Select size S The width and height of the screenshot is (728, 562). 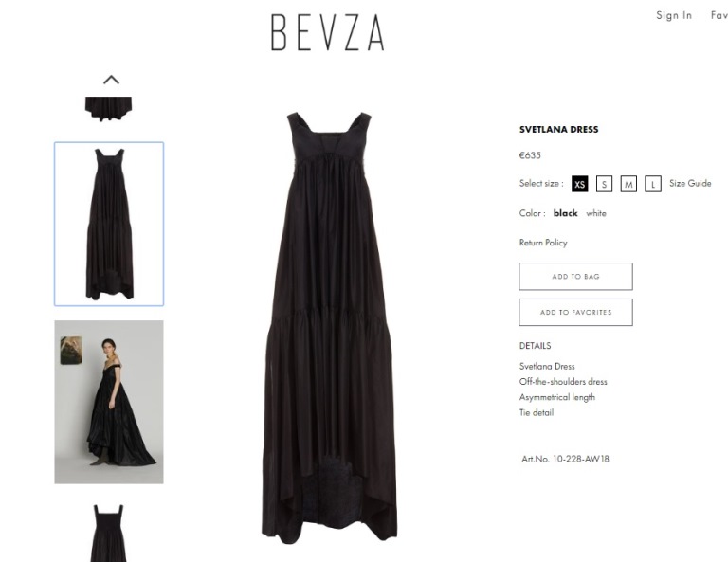pyautogui.click(x=604, y=184)
